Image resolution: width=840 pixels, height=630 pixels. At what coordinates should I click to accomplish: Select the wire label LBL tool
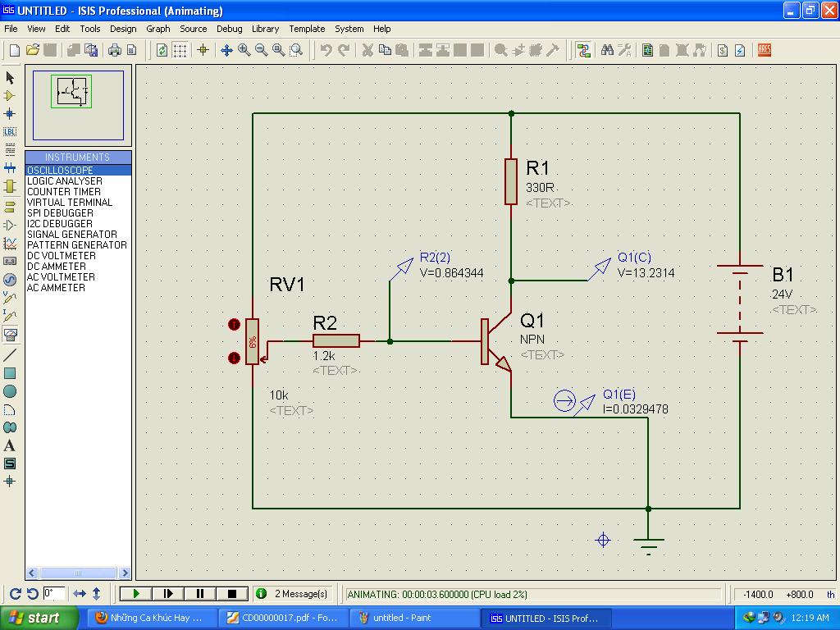coord(10,131)
